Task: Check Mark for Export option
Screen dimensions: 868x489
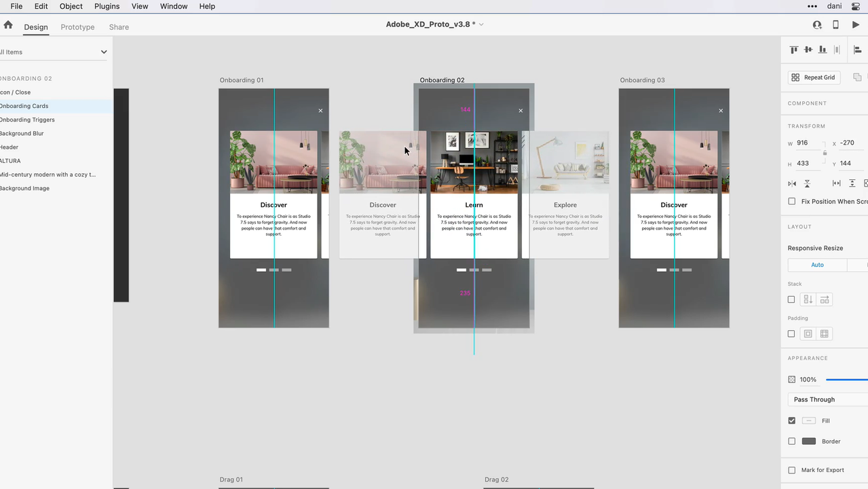Action: click(x=792, y=470)
